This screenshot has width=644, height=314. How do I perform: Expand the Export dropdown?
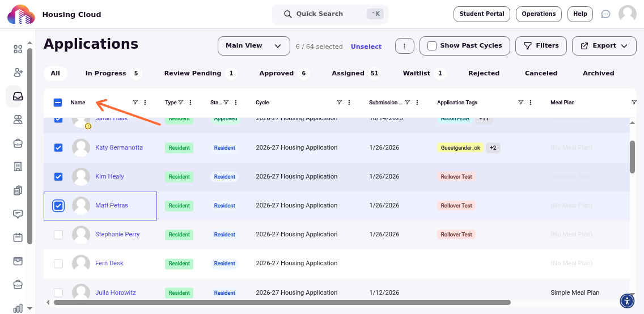[x=604, y=45]
